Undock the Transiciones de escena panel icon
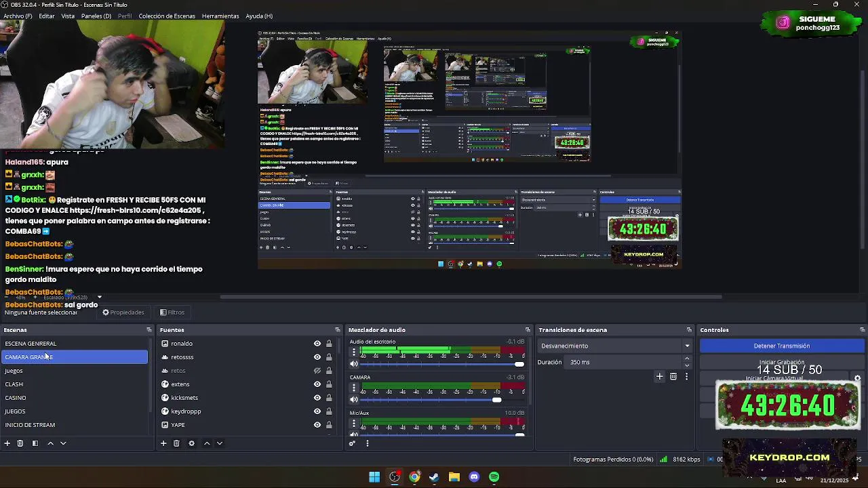This screenshot has width=868, height=488. click(x=689, y=330)
